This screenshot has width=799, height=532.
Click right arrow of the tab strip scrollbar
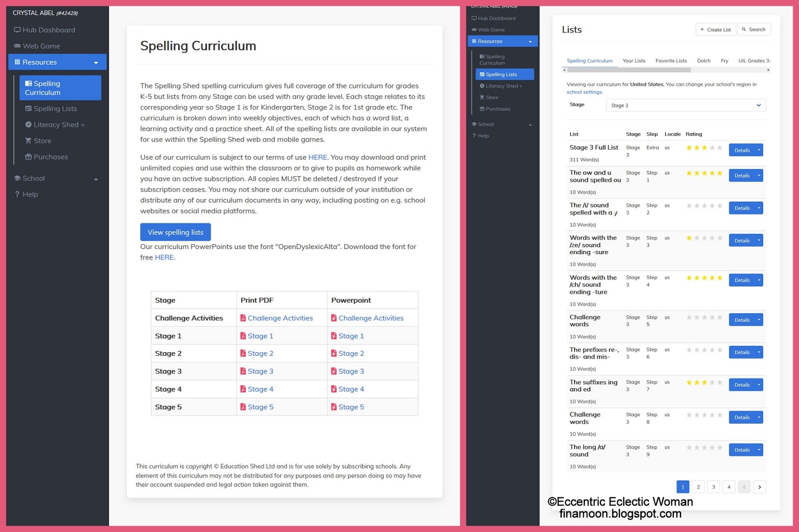click(x=768, y=70)
